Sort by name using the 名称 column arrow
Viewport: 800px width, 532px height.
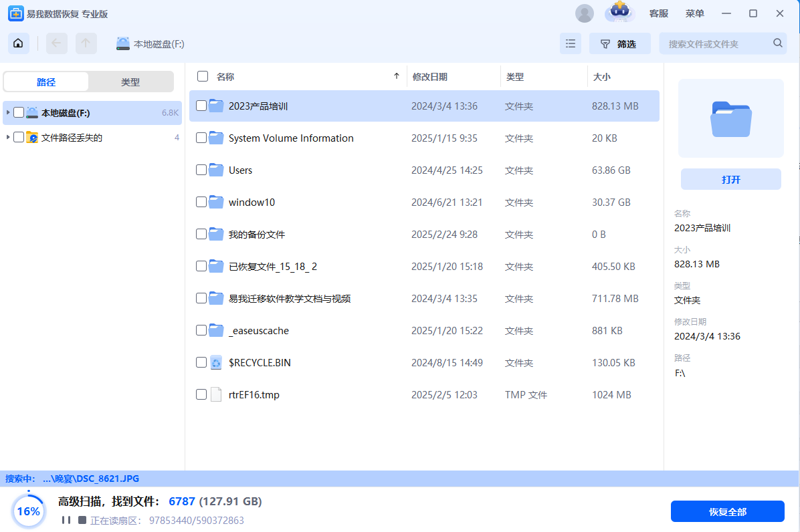(x=397, y=77)
